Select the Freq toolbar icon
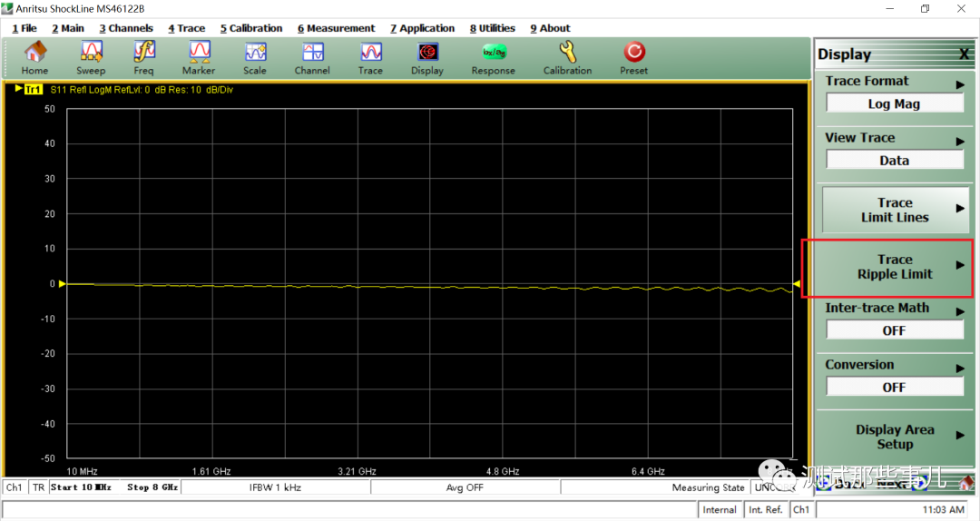The height and width of the screenshot is (521, 980). (x=143, y=57)
